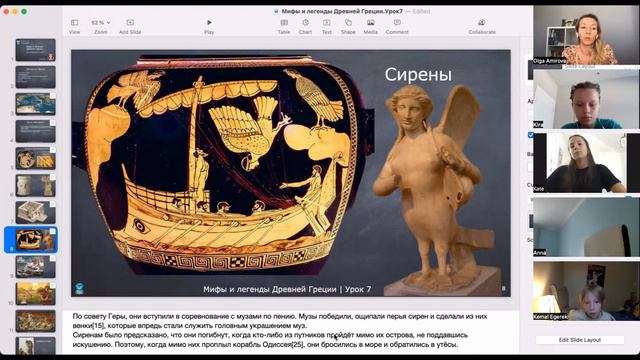Start the slideshow with Play
Screen dimensions: 640x360
pyautogui.click(x=209, y=26)
